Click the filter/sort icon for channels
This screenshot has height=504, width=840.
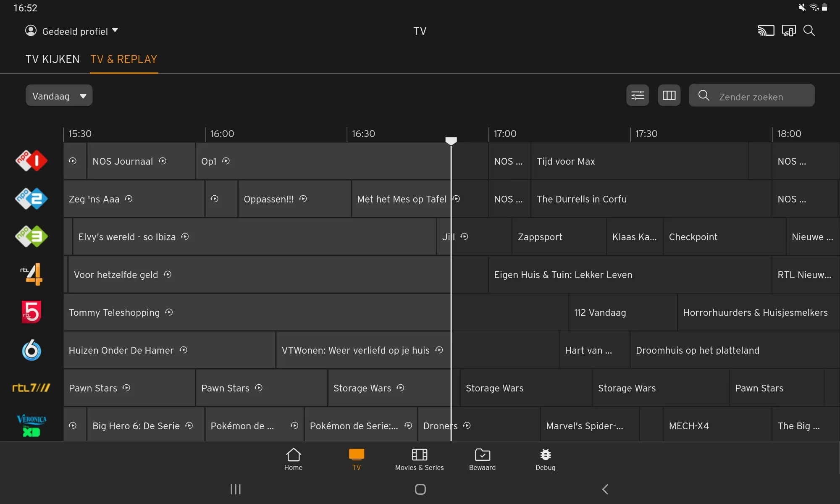[x=638, y=95]
